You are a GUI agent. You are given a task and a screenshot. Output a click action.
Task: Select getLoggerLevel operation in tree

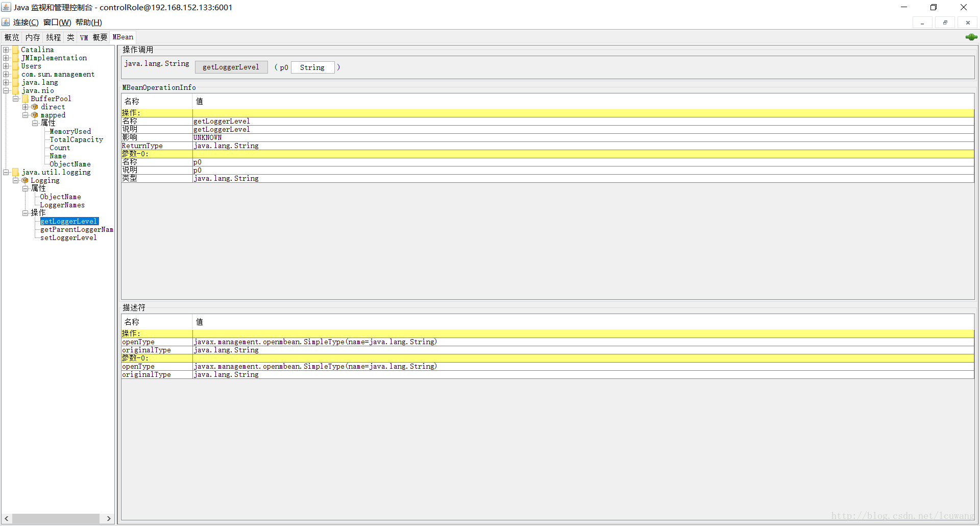click(x=69, y=221)
